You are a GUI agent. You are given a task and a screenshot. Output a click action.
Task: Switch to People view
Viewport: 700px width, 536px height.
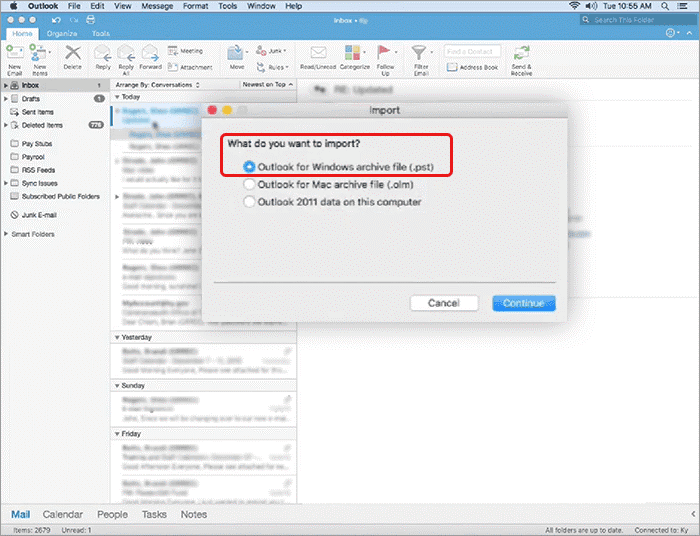point(112,515)
